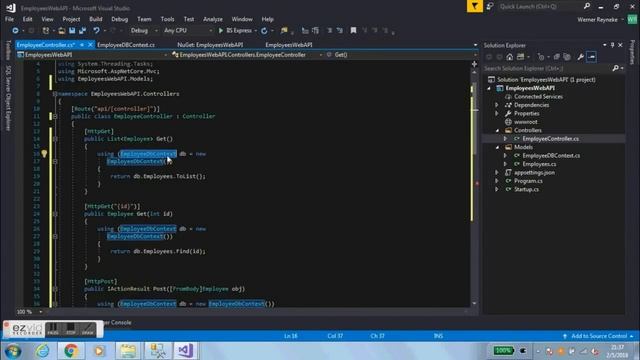Click the ezvid recorder Pause button

[53, 329]
